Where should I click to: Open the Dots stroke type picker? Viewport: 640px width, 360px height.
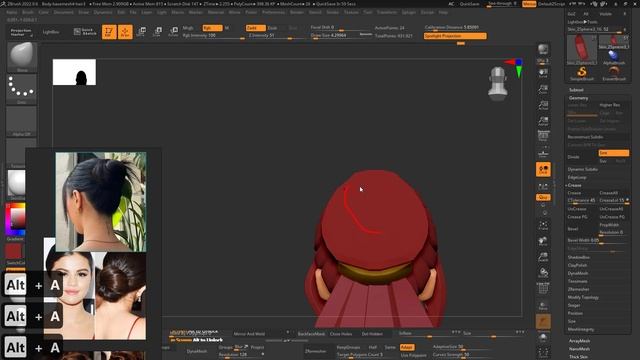[22, 89]
